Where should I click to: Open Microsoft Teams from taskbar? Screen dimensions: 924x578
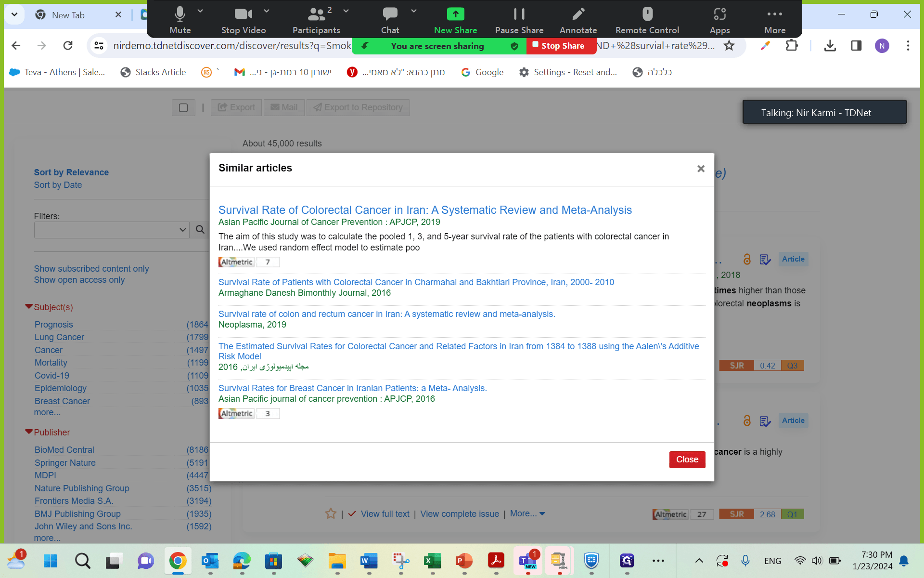[x=528, y=561]
